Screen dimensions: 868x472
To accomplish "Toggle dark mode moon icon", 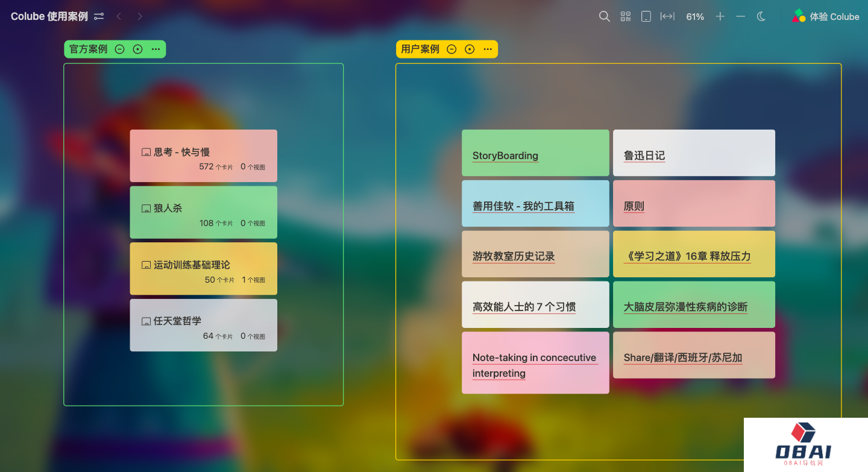I will tap(761, 17).
